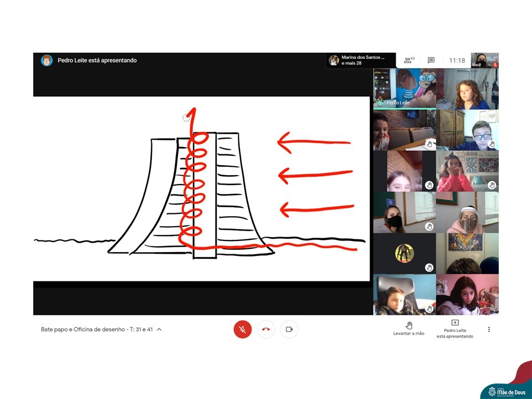This screenshot has width=532, height=399.
Task: Click the shared whiteboard drawing of the tower
Action: click(x=201, y=188)
